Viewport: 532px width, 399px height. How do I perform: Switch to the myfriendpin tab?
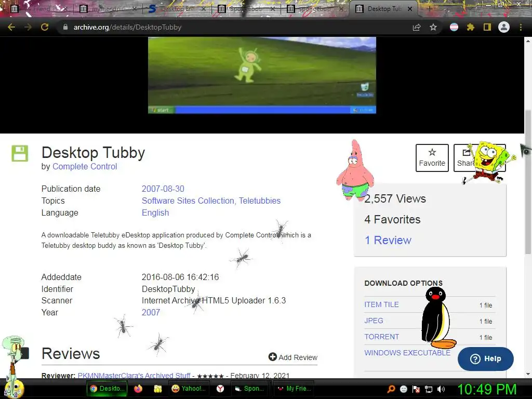click(109, 9)
